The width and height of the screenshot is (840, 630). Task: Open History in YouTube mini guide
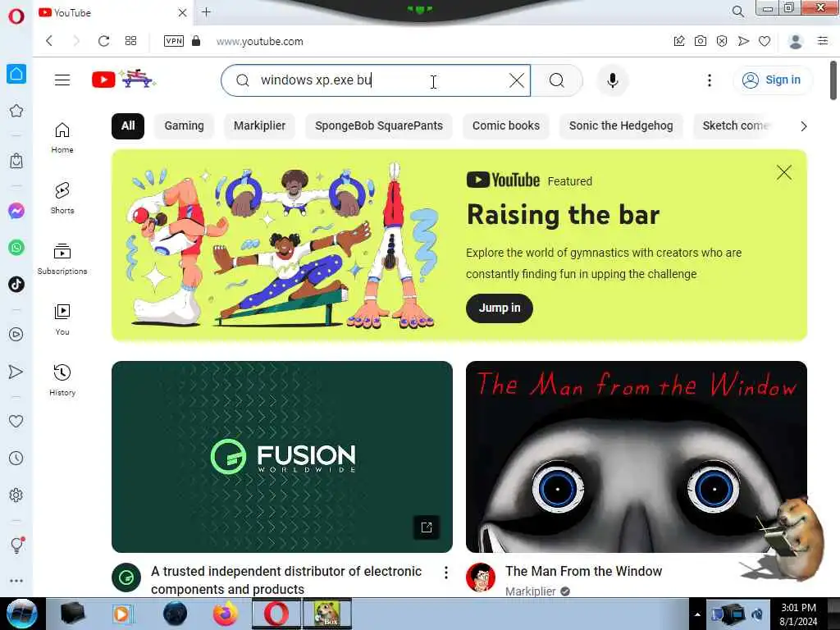click(x=62, y=381)
